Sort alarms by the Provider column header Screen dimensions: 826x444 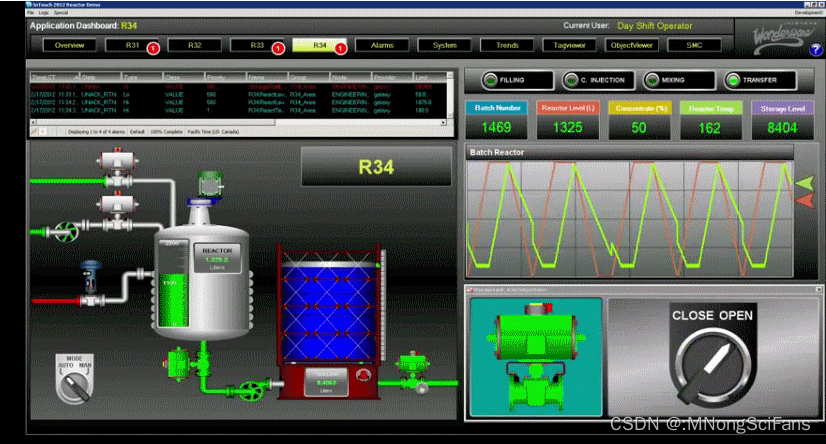(x=393, y=77)
